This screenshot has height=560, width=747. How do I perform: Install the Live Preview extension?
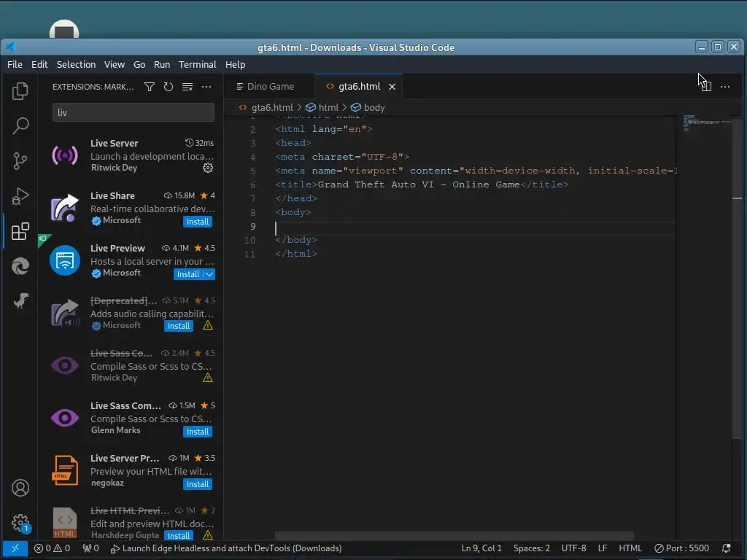[188, 274]
